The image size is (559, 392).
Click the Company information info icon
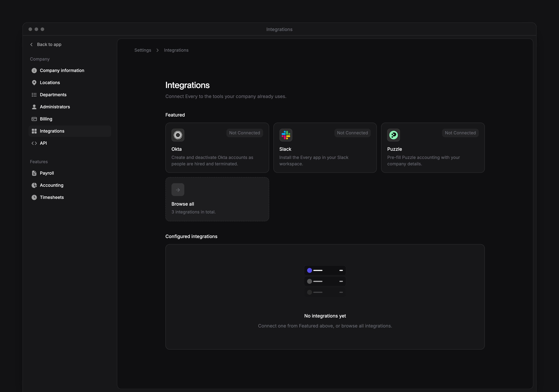(x=34, y=71)
